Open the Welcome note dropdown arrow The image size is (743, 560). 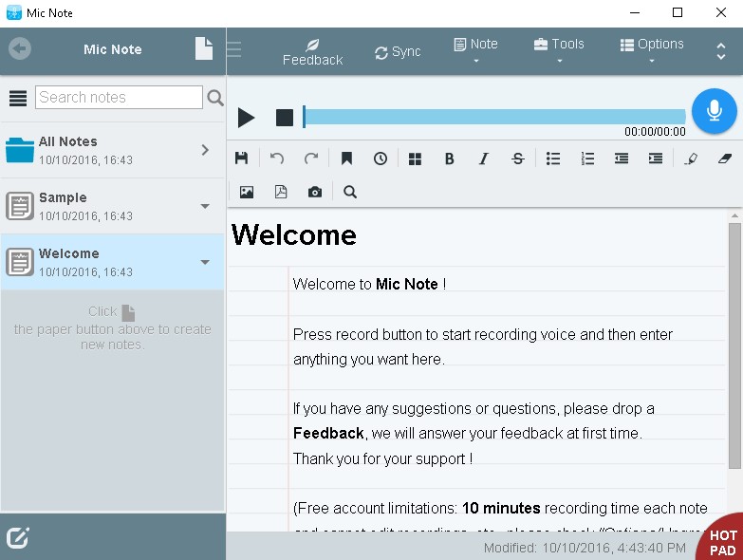[205, 262]
